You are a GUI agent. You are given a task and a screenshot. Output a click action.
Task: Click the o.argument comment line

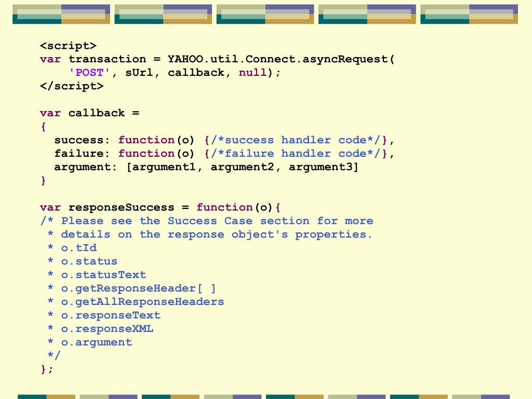coord(89,342)
